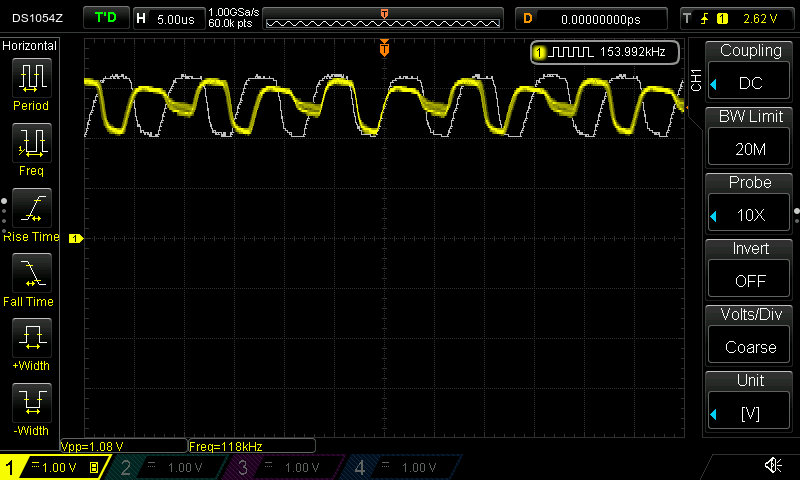Click the D delay 0.00000000ps readout
Viewport: 800px width, 480px height.
point(591,19)
